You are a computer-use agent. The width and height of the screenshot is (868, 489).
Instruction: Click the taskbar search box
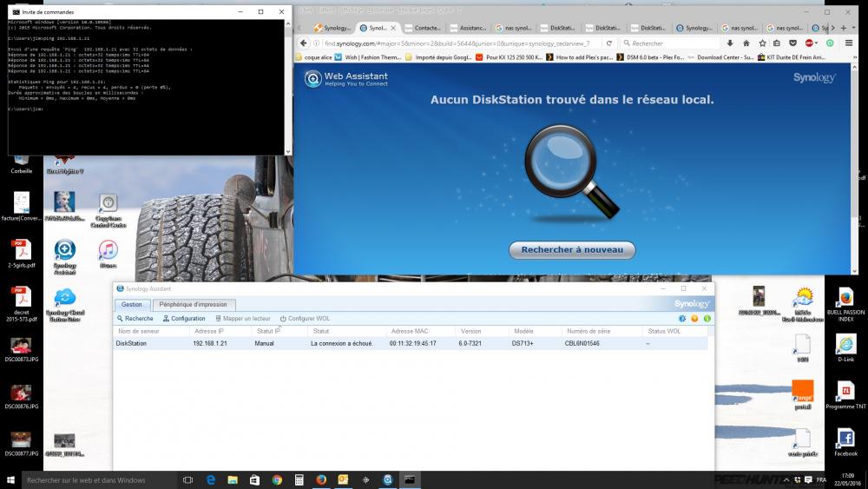pyautogui.click(x=100, y=480)
